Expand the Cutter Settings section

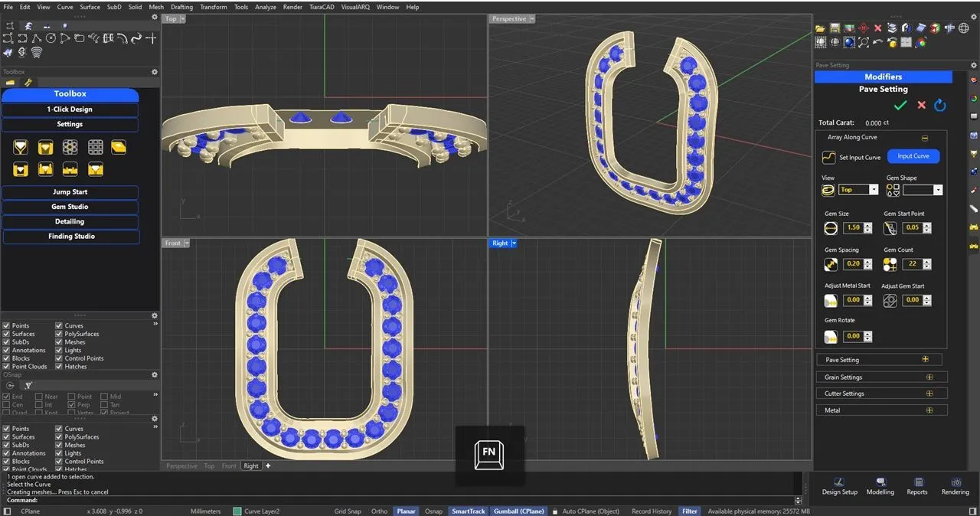(x=929, y=394)
